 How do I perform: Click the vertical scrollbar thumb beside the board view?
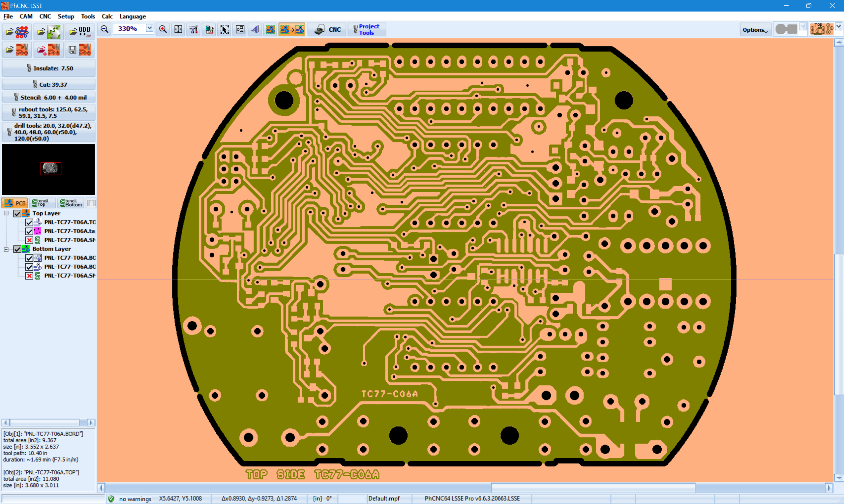click(x=839, y=324)
